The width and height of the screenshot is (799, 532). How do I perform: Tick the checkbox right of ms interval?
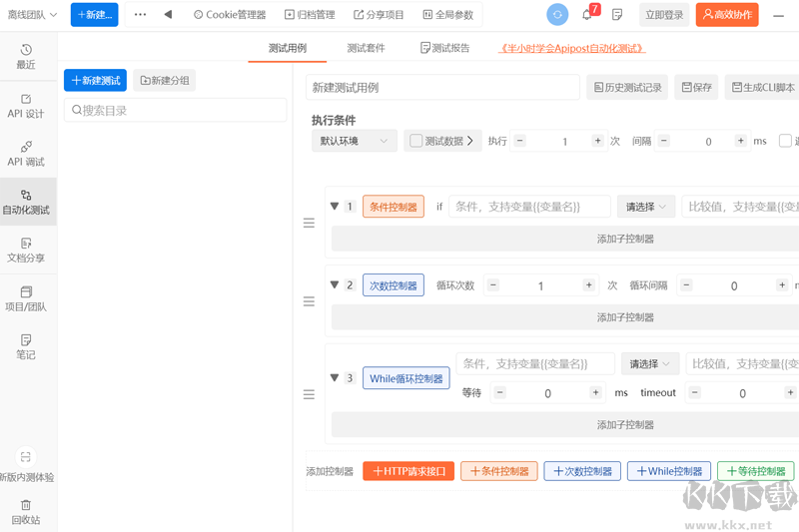(x=785, y=142)
